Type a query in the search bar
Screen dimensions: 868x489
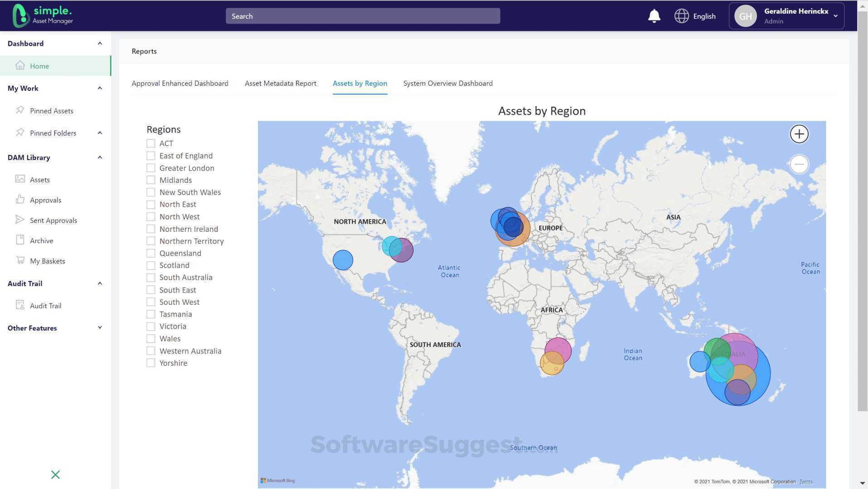click(362, 16)
